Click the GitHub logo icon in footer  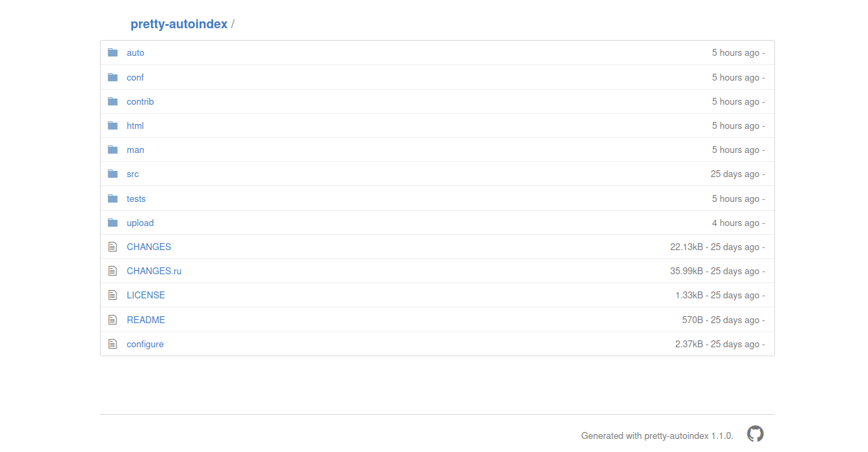756,434
